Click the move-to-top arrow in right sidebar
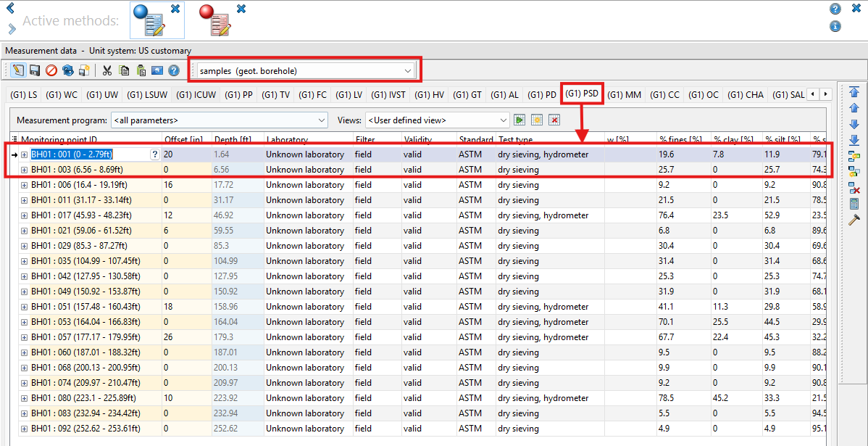Image resolution: width=868 pixels, height=446 pixels. click(x=854, y=92)
